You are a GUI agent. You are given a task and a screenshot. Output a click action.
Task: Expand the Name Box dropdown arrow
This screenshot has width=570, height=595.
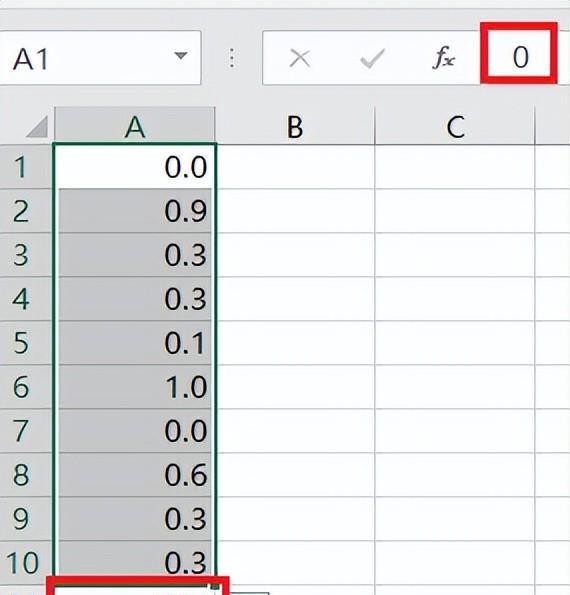point(181,56)
